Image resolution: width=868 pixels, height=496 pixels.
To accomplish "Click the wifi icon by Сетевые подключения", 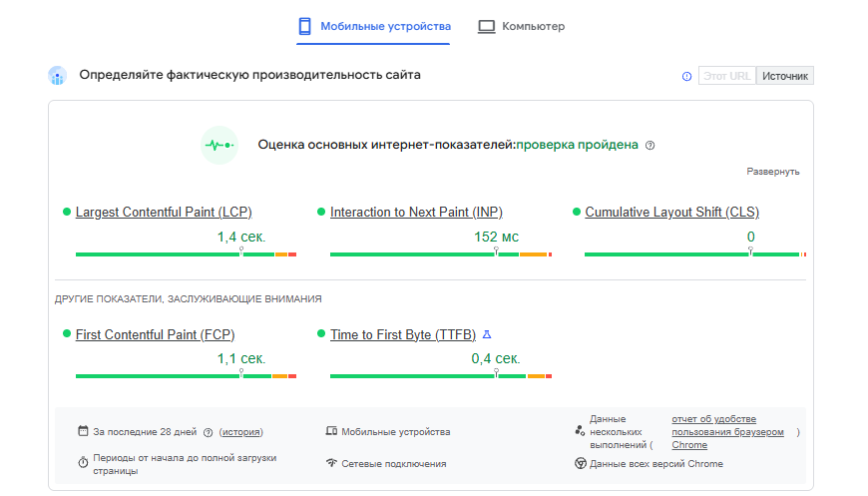I will [331, 463].
